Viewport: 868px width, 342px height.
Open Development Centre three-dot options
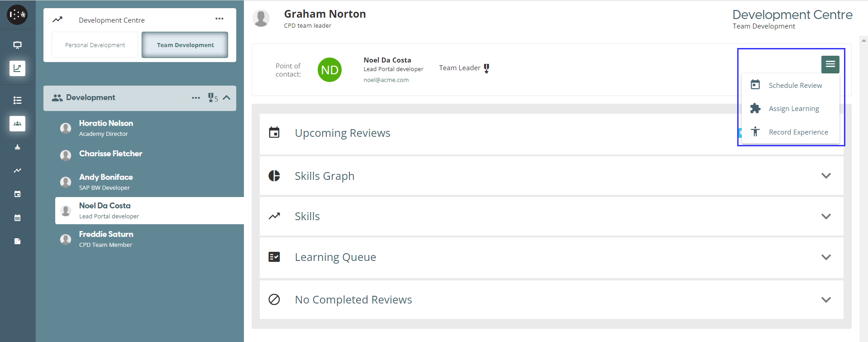tap(219, 19)
